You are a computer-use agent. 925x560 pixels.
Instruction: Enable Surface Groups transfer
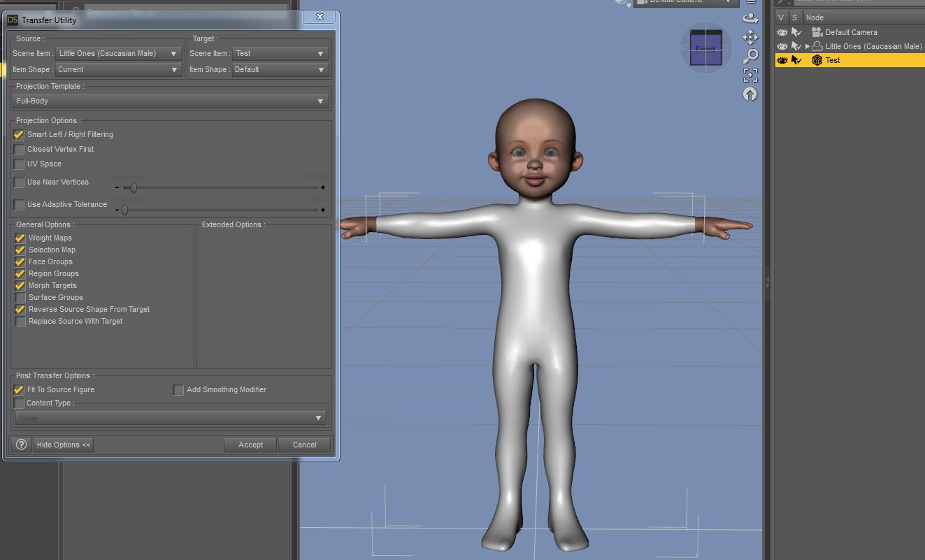(x=20, y=297)
